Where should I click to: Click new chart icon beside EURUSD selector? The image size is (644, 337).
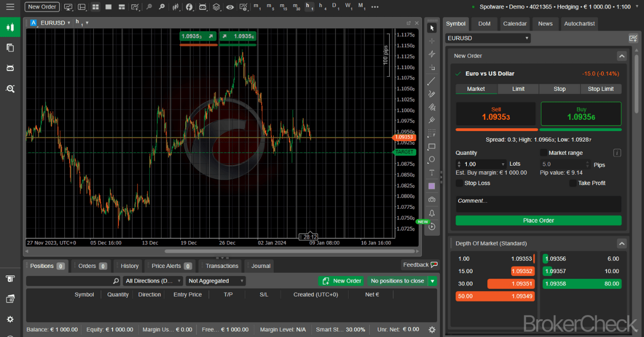pos(633,38)
